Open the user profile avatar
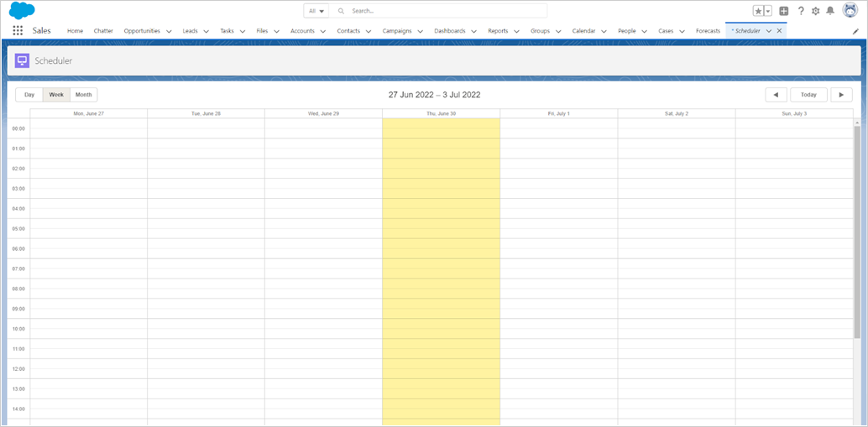 pos(850,11)
